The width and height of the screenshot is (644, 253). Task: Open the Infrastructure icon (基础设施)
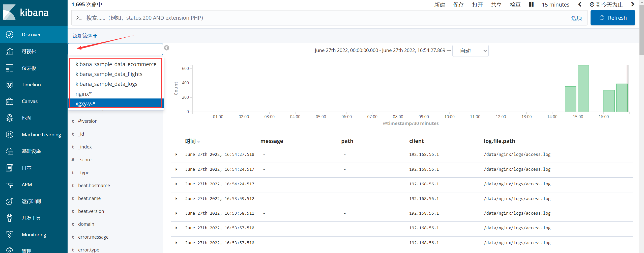(x=10, y=151)
